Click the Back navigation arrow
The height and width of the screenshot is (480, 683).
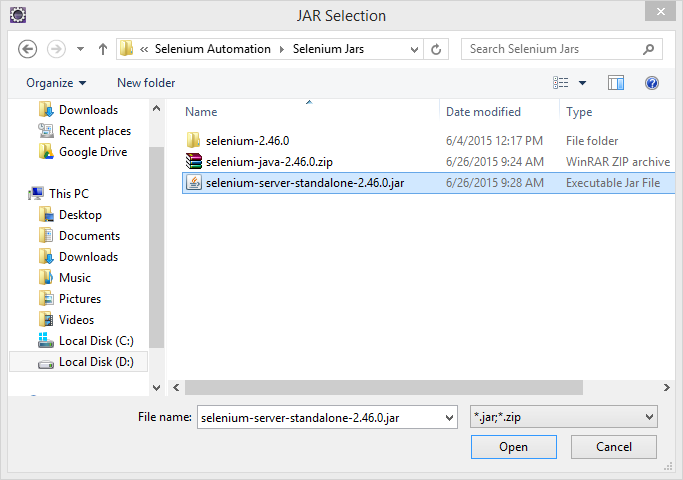(x=27, y=49)
